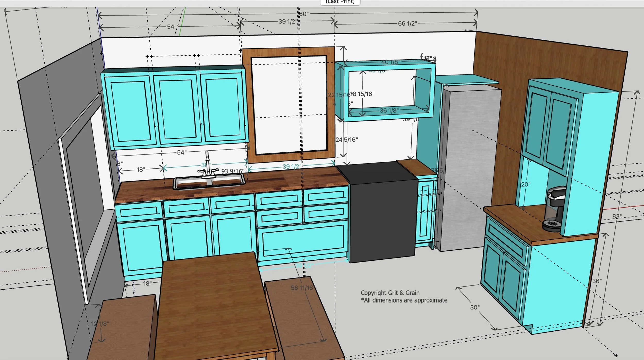Click the "Copyright Grit & Grain" text label
The image size is (644, 360).
390,293
